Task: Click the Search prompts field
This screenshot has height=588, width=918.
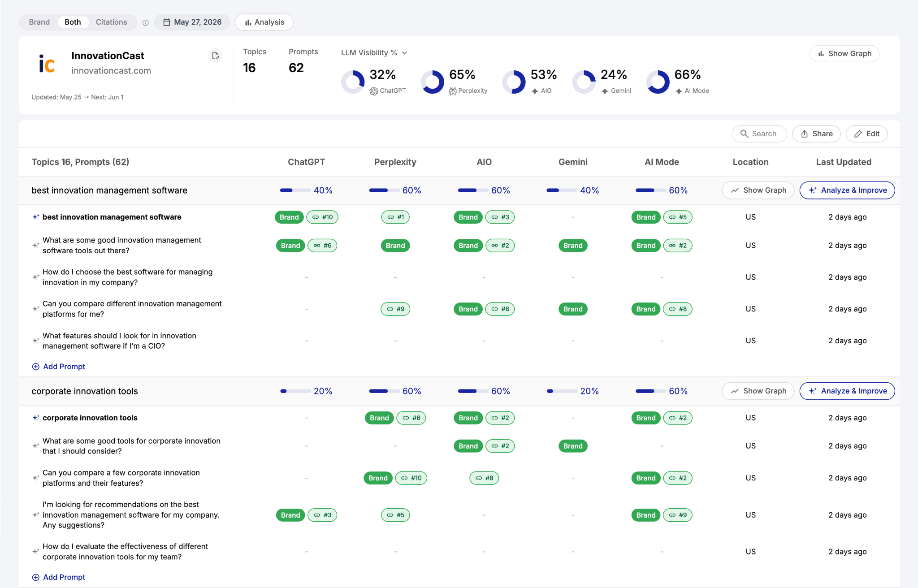Action: coord(759,134)
